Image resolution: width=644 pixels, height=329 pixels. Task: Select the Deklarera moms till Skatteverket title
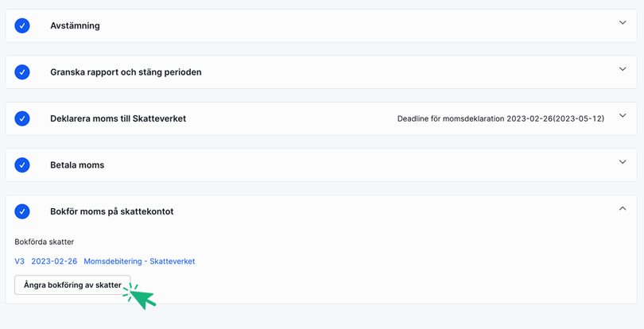tap(118, 118)
